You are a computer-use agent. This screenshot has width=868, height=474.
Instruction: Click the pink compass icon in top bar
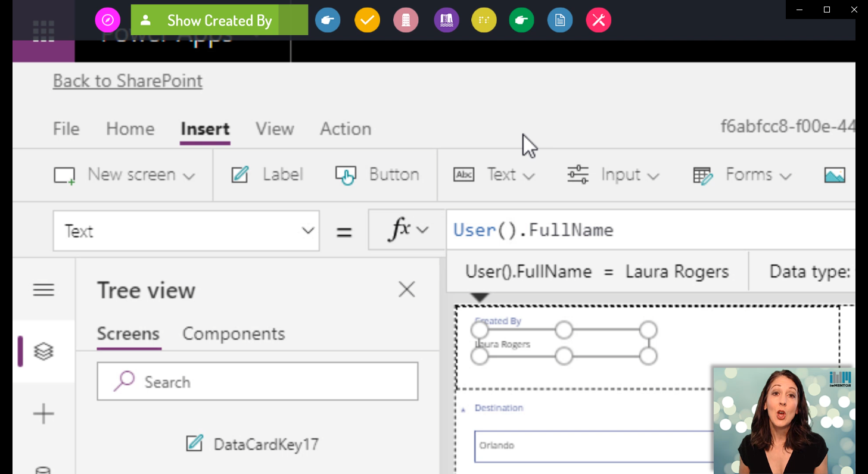(108, 20)
